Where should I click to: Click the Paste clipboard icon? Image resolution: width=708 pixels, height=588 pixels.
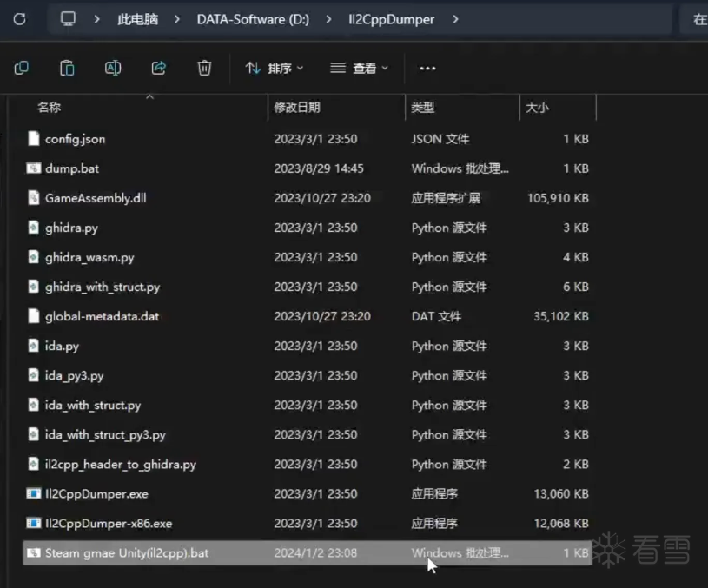pyautogui.click(x=67, y=69)
